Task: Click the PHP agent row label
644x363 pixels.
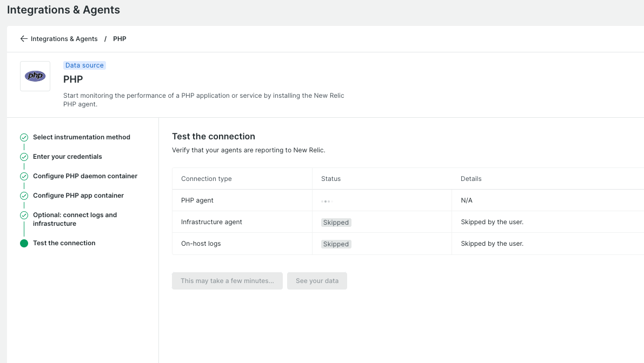Action: (197, 200)
